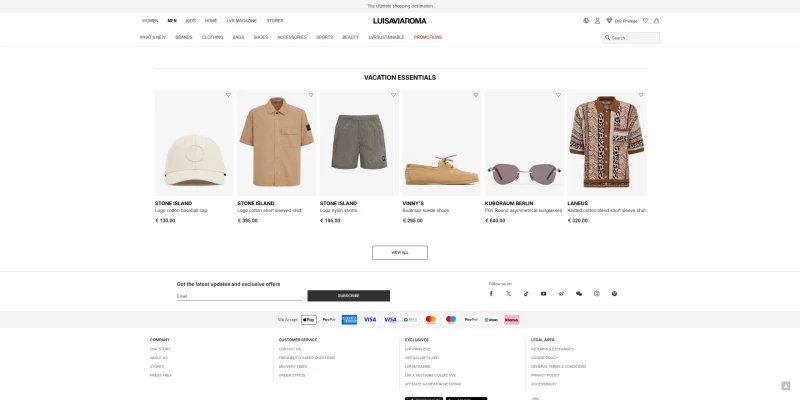Switch to the Men section

coord(172,21)
